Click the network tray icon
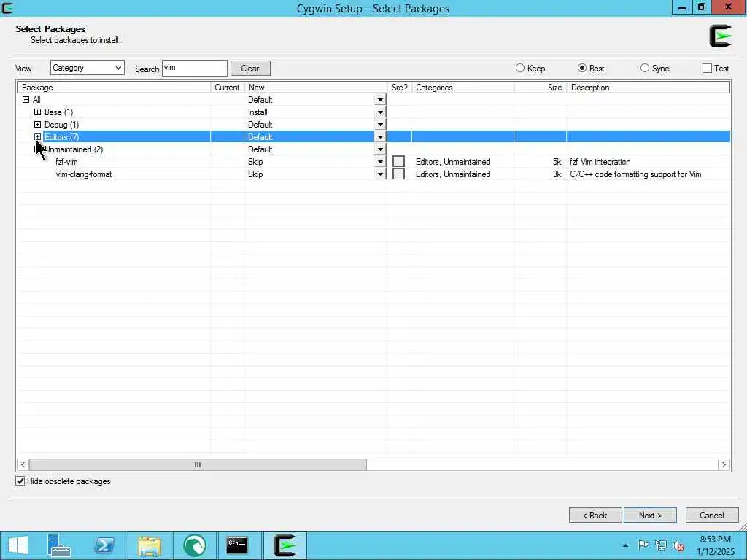The image size is (747, 560). (x=661, y=545)
